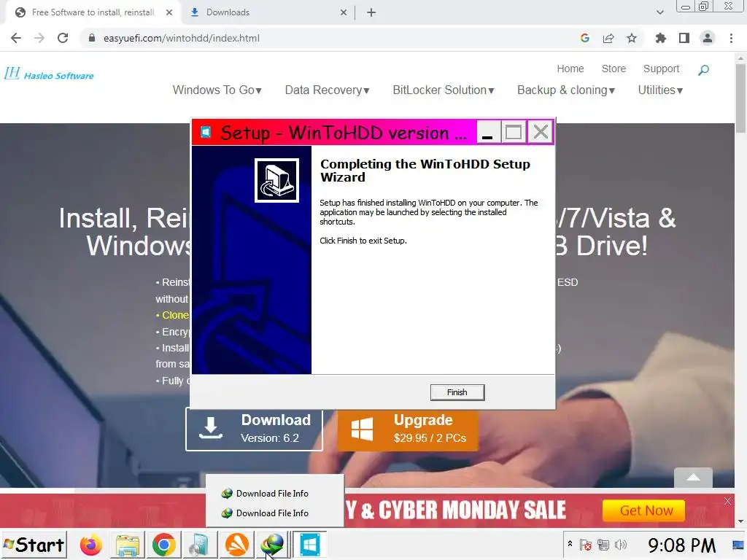Open Chrome three-dot menu
Viewport: 747px width, 560px height.
click(731, 38)
